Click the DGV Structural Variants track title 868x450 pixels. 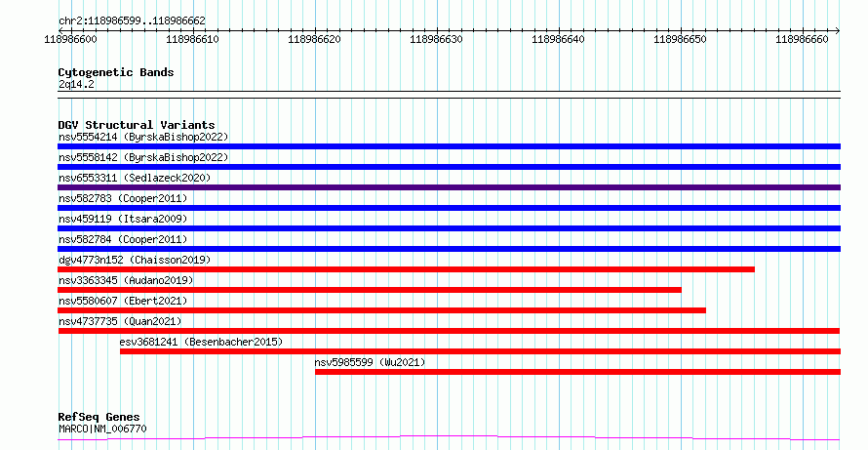(137, 125)
